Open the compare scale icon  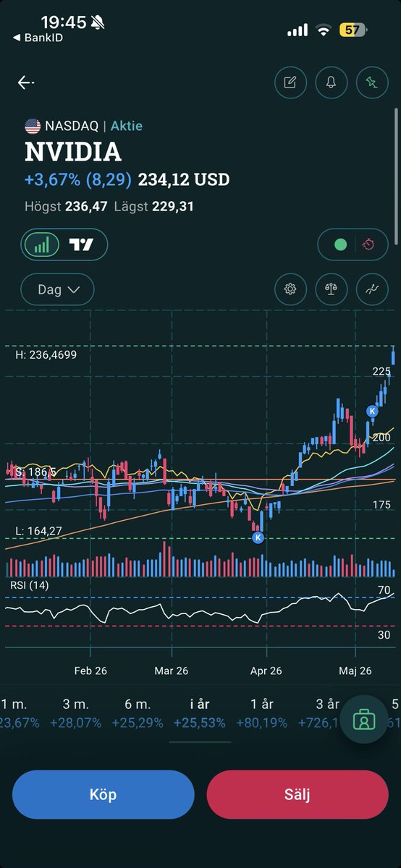coord(332,289)
